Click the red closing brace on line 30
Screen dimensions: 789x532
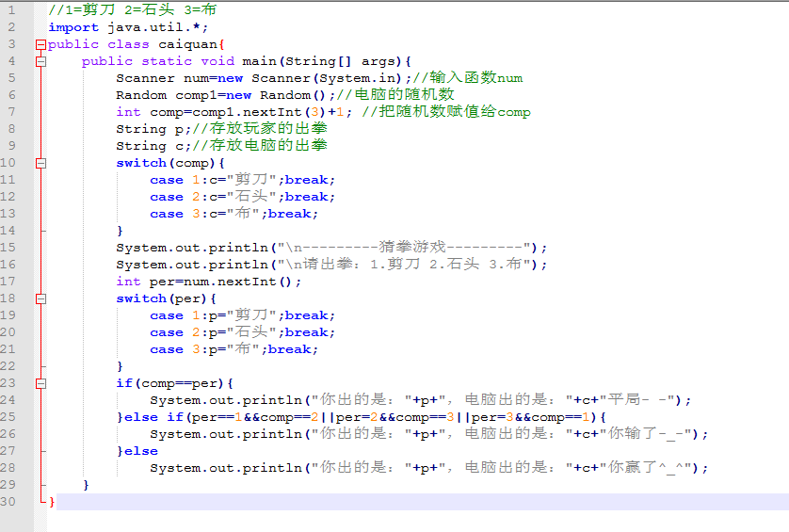(53, 502)
